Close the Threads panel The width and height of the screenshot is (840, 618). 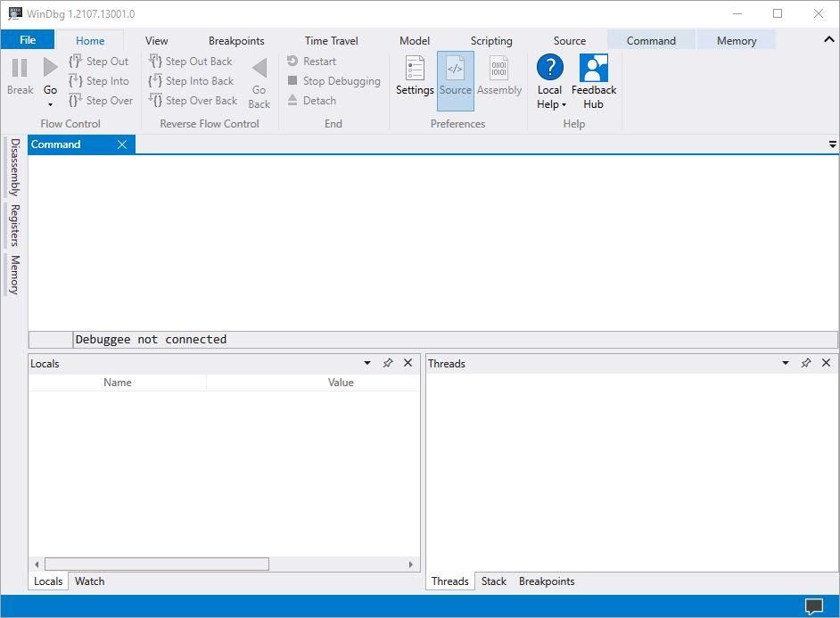tap(826, 363)
